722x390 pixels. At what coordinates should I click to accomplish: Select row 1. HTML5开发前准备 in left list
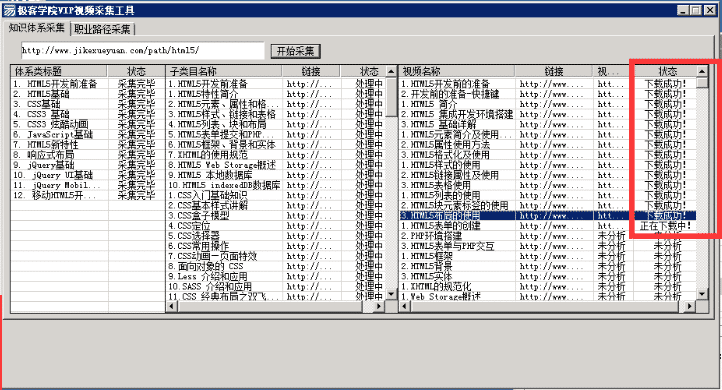[87, 84]
